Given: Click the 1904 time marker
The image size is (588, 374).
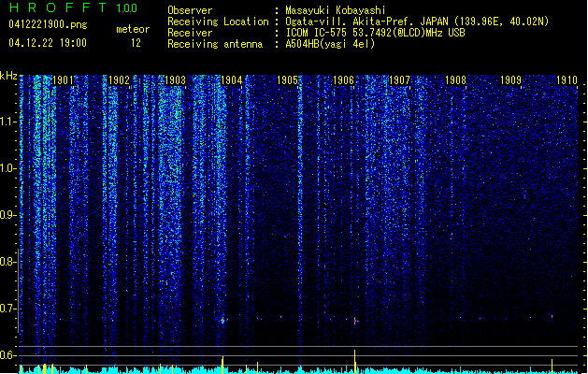Looking at the screenshot, I should click(x=232, y=79).
